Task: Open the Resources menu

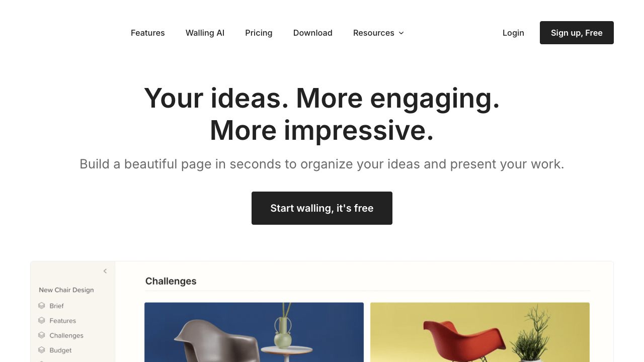Action: point(373,33)
